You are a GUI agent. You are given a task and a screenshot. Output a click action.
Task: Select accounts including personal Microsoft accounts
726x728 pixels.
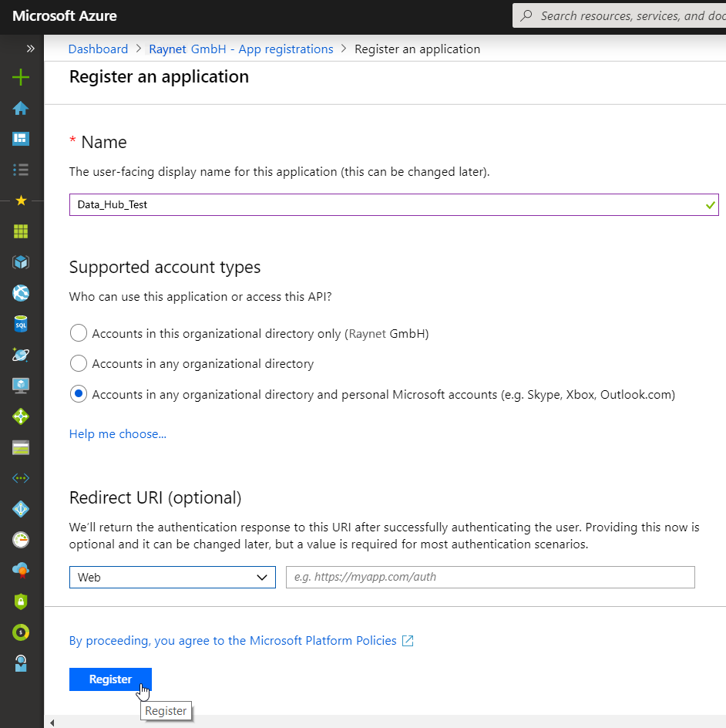pyautogui.click(x=78, y=393)
